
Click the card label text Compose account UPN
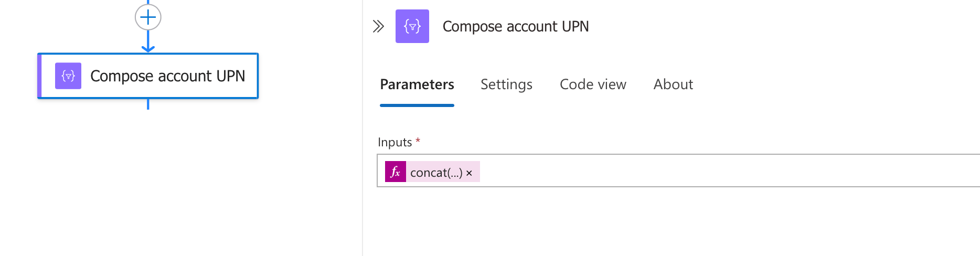(168, 76)
